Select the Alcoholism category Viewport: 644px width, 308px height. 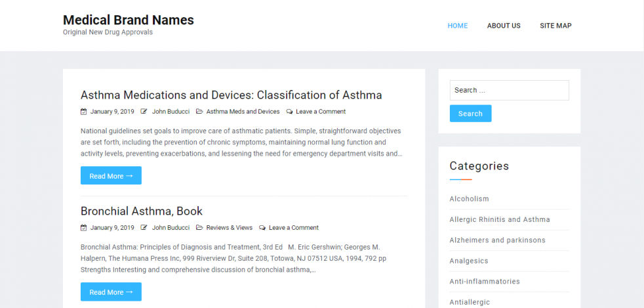pyautogui.click(x=469, y=199)
